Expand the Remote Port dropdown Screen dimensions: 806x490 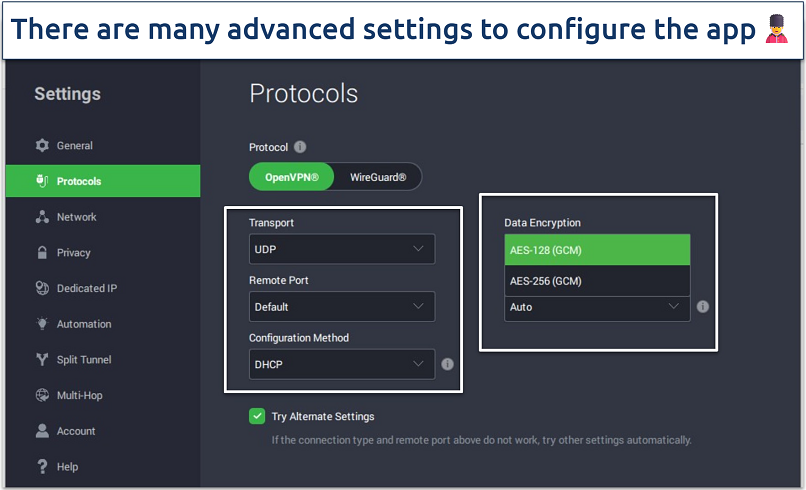(341, 307)
